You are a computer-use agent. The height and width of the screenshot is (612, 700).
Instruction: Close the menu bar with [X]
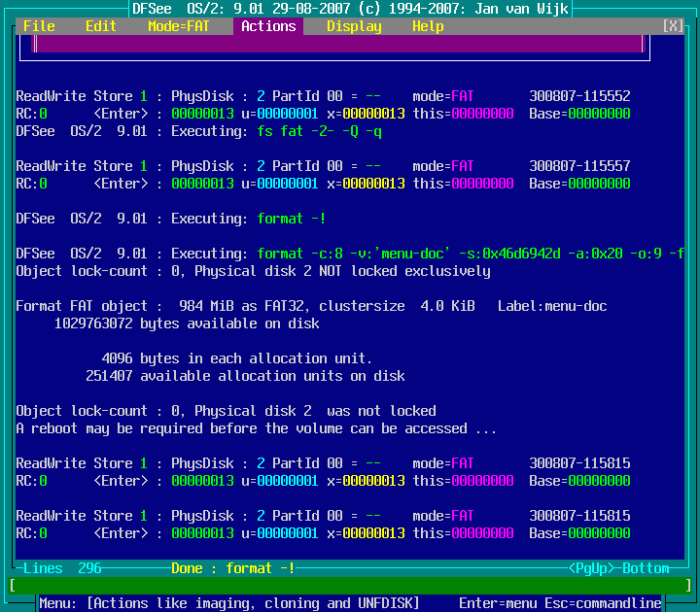pos(673,26)
